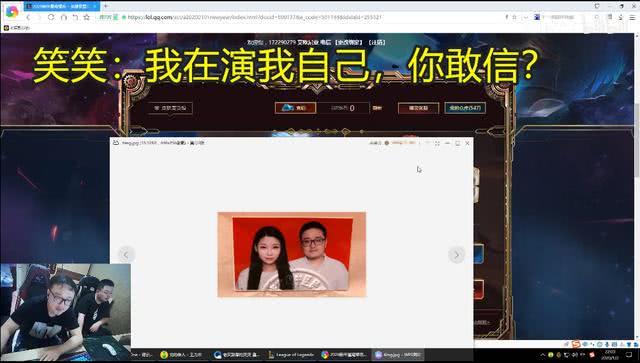The width and height of the screenshot is (640, 363).
Task: Enter fullscreen in the image viewer
Action: coord(437,143)
